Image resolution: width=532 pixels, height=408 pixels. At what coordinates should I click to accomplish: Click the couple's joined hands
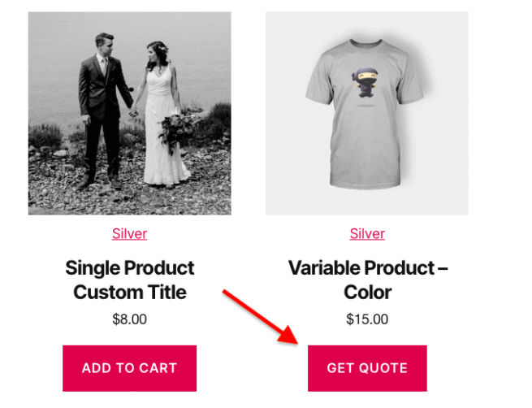tap(132, 112)
